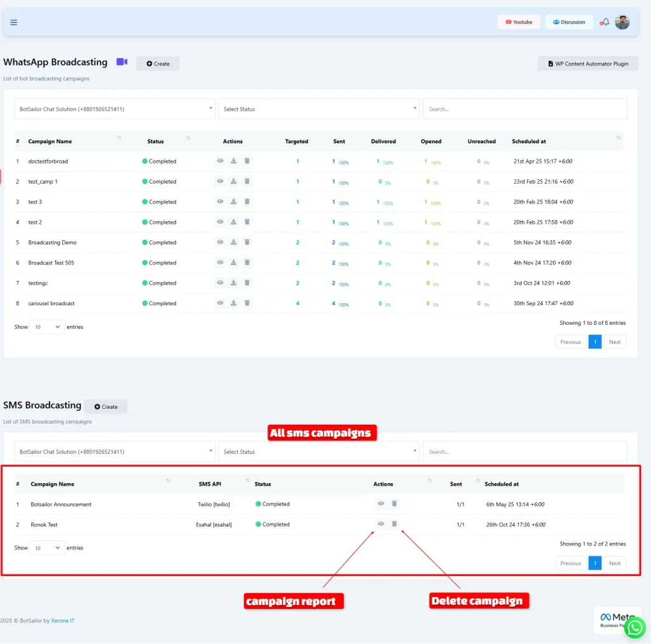View report for test 2 campaign

220,222
